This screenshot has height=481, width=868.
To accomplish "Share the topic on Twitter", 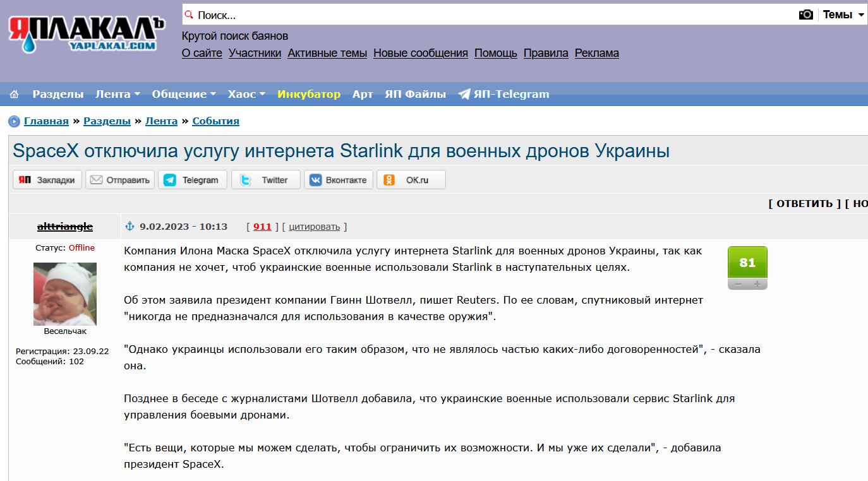I will [x=266, y=180].
